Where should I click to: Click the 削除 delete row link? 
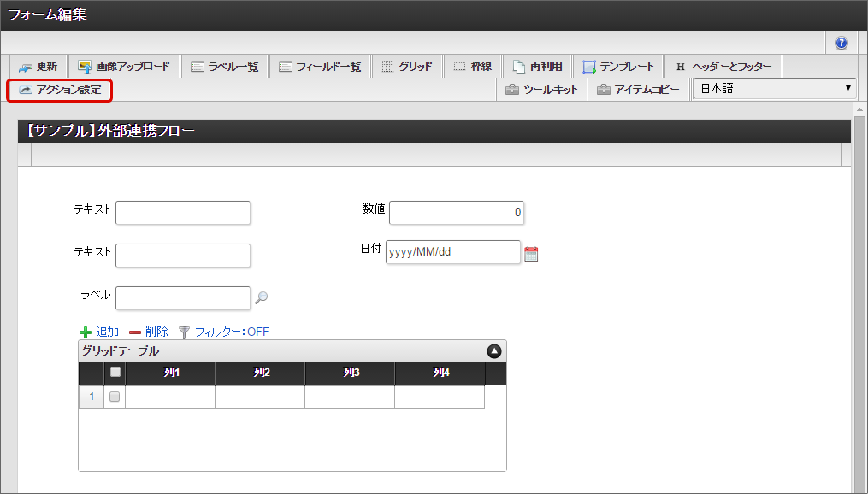coord(149,332)
